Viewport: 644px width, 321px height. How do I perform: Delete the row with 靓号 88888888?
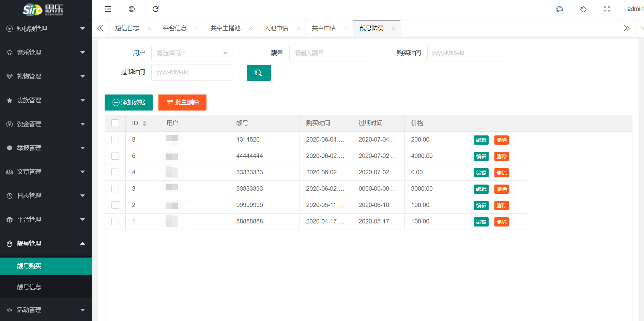coord(502,222)
